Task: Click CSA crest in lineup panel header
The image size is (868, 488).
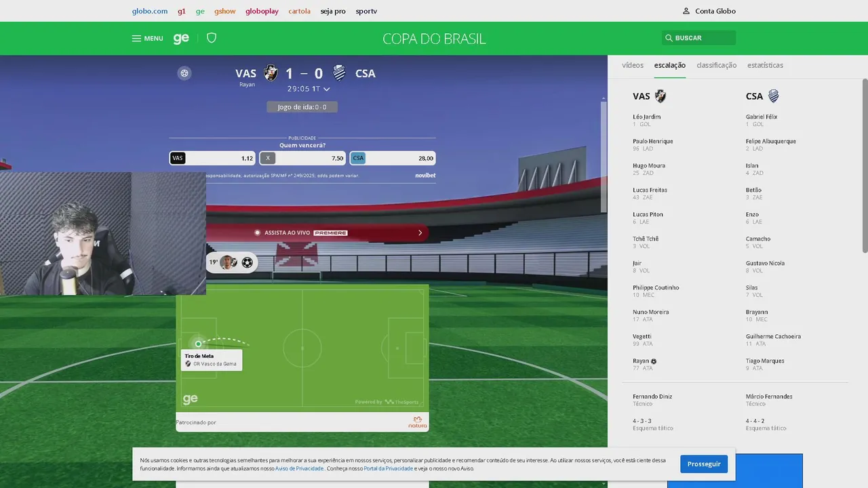Action: pyautogui.click(x=774, y=96)
